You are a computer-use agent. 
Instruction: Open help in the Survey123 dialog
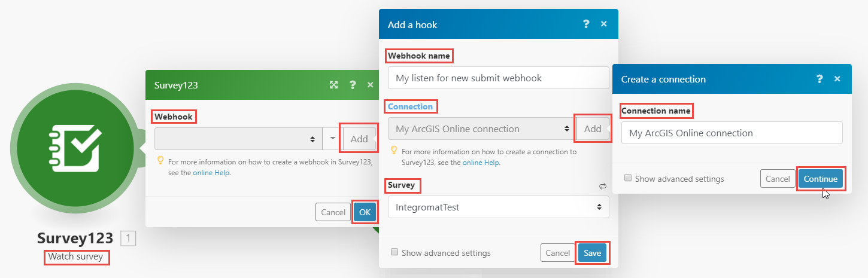point(353,85)
